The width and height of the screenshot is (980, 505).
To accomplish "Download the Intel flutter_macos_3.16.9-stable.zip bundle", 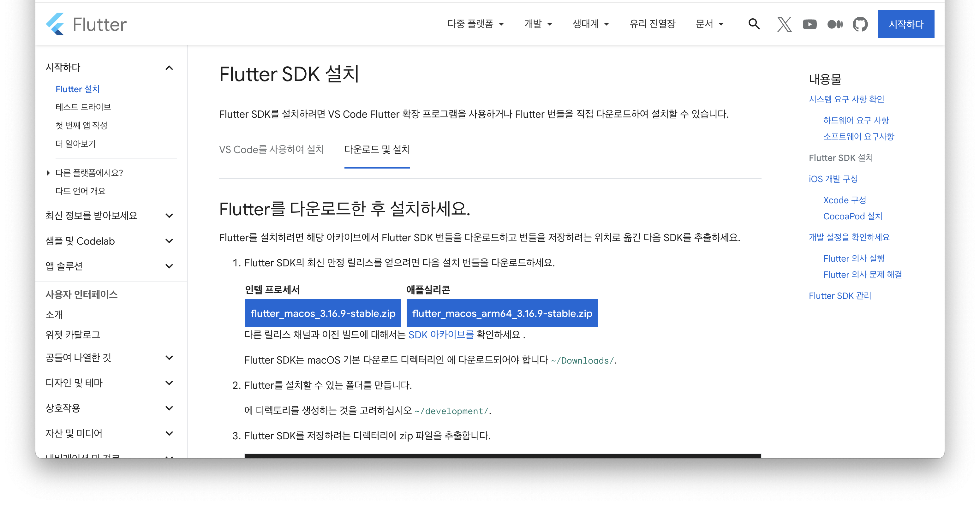I will (x=323, y=313).
